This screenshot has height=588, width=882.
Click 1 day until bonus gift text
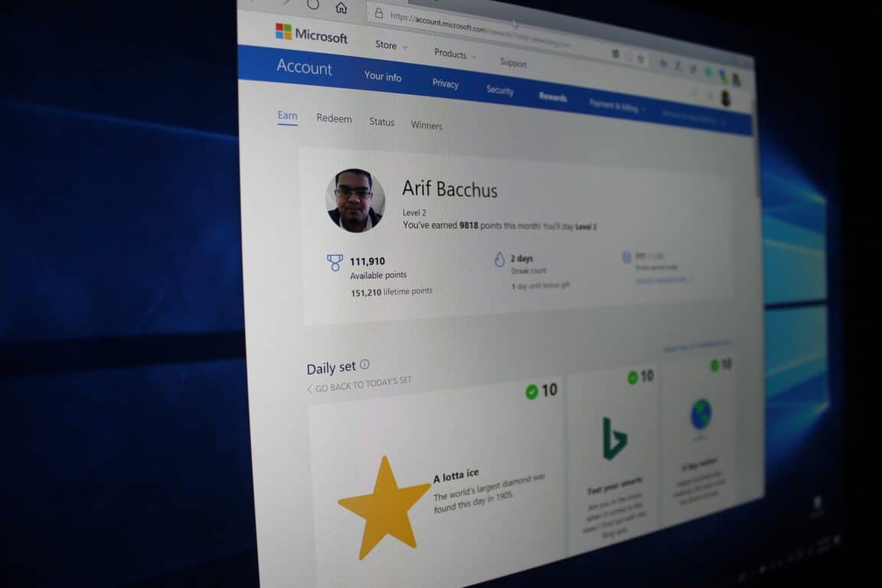pos(540,286)
